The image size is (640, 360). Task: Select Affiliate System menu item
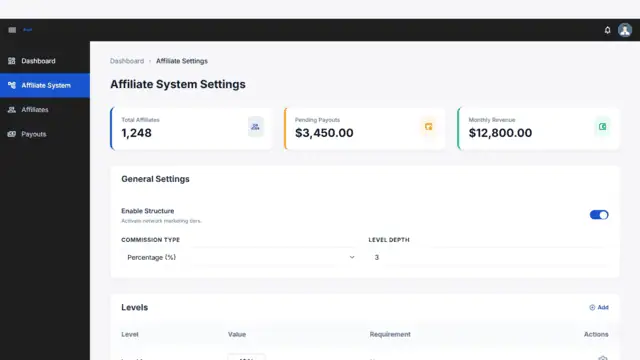pos(45,85)
